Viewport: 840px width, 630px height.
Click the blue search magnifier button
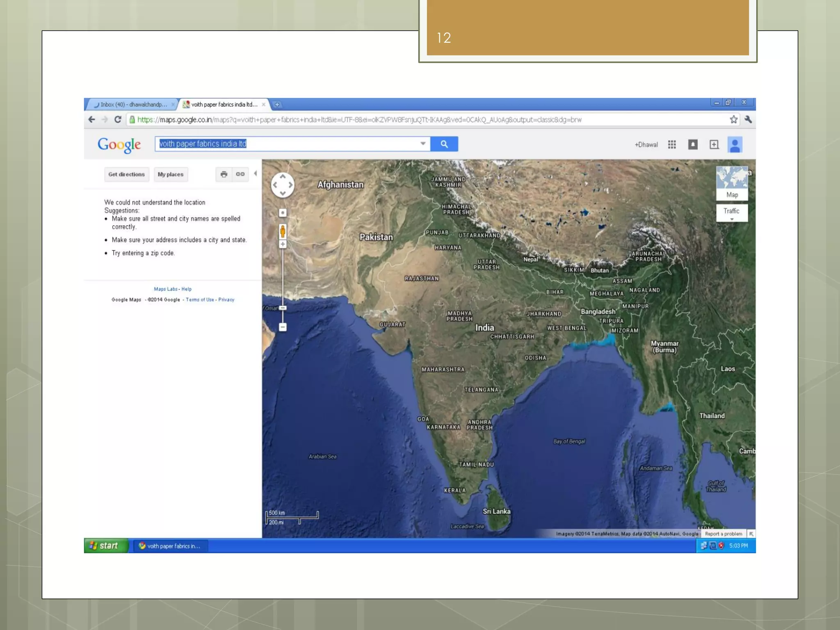pos(444,144)
